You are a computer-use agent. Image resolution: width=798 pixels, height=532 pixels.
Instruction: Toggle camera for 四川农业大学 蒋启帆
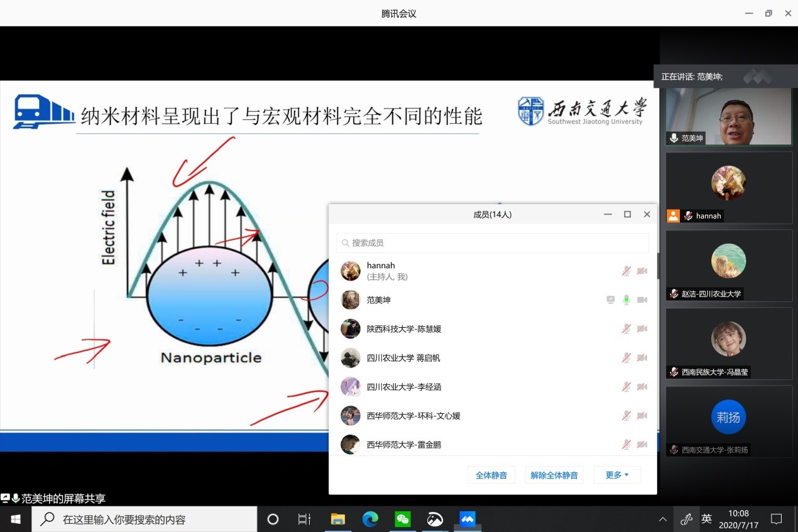point(642,358)
